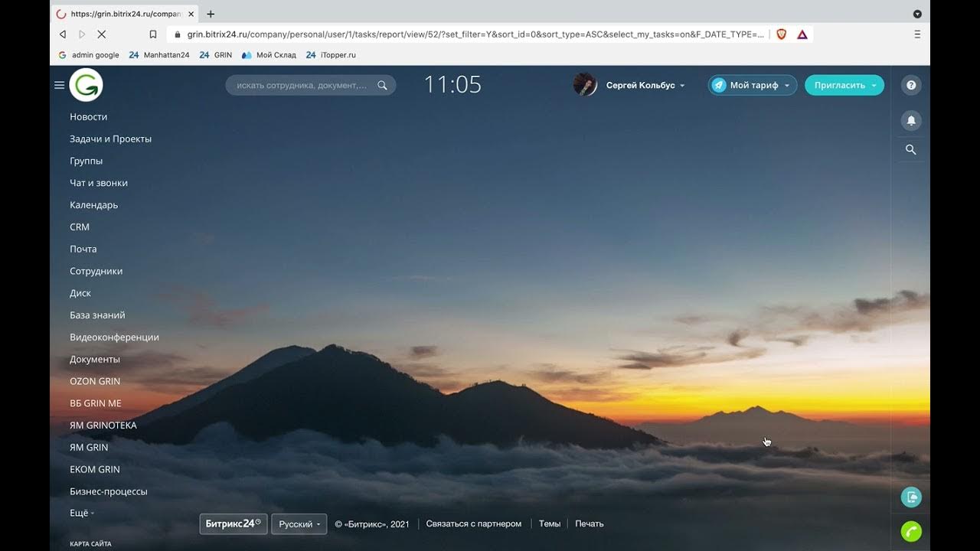The width and height of the screenshot is (980, 551).
Task: Click Связаться с партнером link
Action: pos(474,524)
